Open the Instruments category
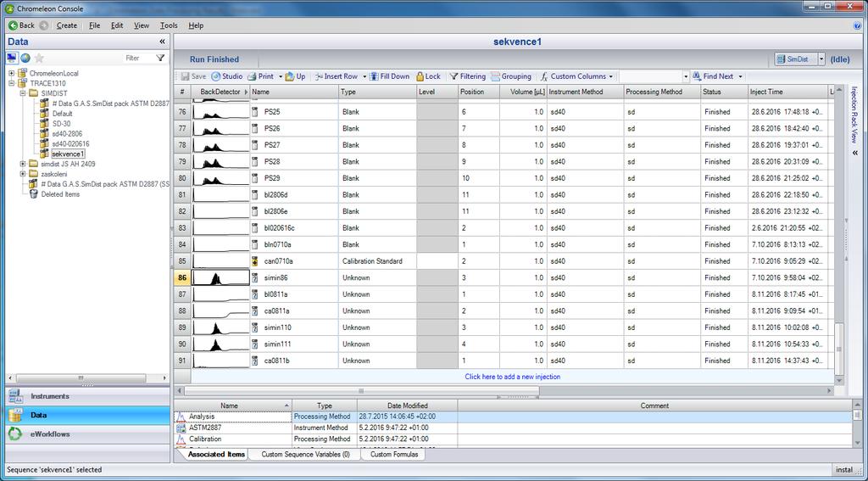Image resolution: width=868 pixels, height=481 pixels. tap(87, 396)
